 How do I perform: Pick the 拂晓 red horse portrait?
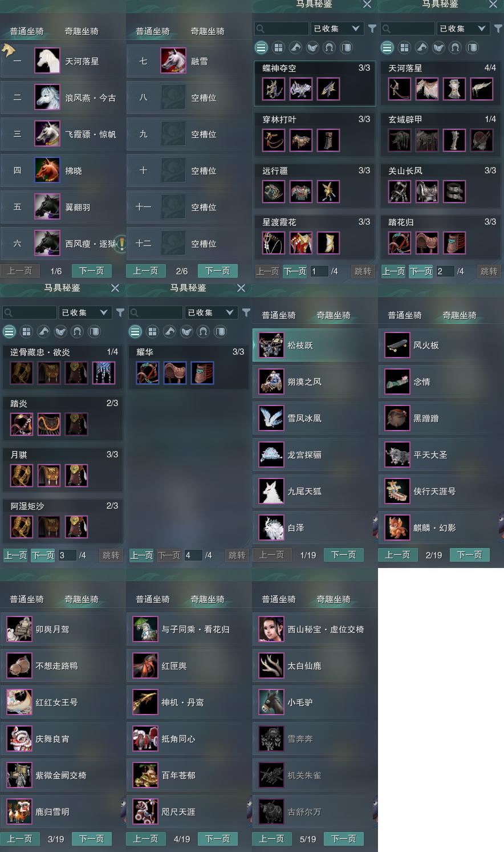tap(47, 171)
